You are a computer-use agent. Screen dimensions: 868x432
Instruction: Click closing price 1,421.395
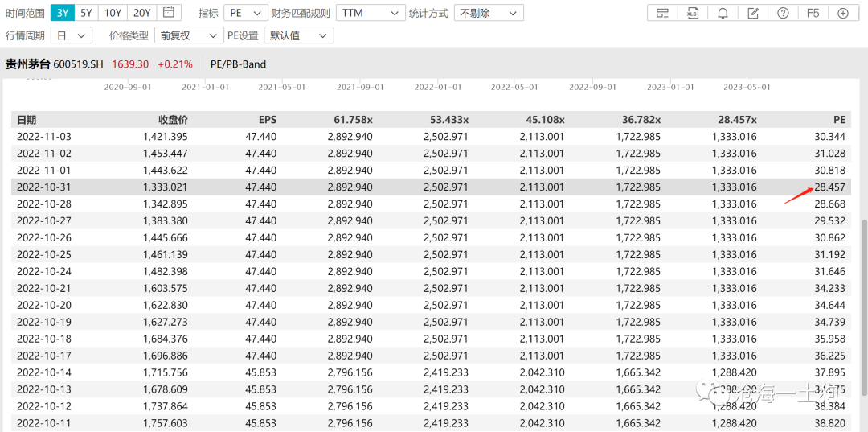pyautogui.click(x=165, y=136)
